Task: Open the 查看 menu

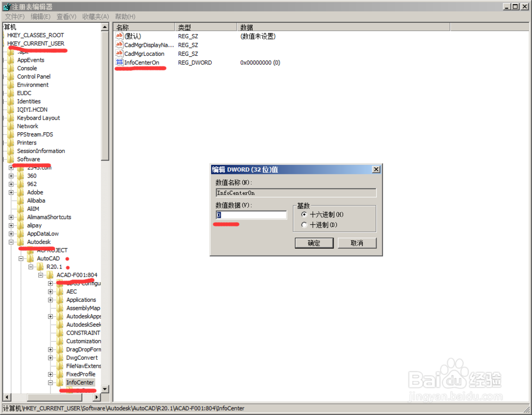Action: tap(65, 16)
